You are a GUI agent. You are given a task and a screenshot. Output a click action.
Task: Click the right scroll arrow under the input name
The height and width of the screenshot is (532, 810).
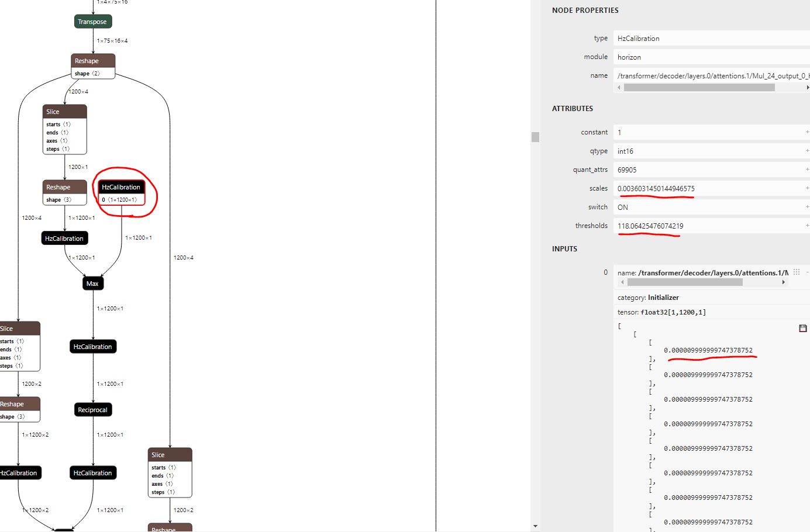(783, 282)
